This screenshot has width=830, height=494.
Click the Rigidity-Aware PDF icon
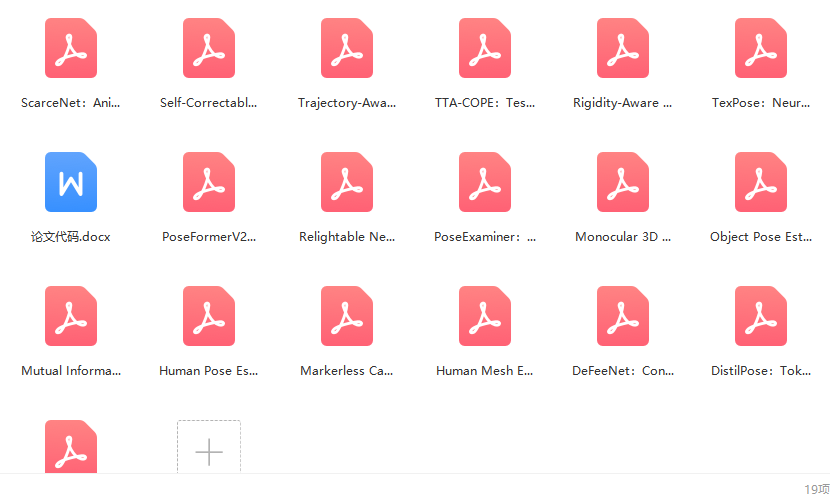point(623,48)
